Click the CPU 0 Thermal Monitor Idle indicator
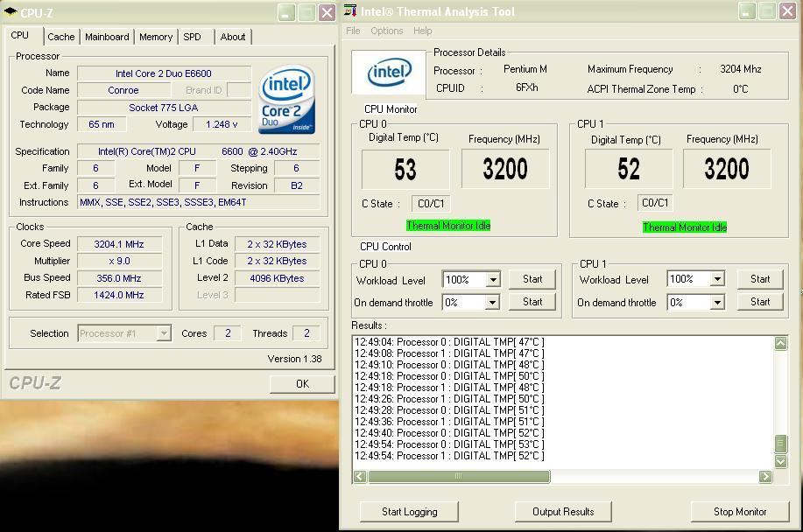 click(448, 226)
